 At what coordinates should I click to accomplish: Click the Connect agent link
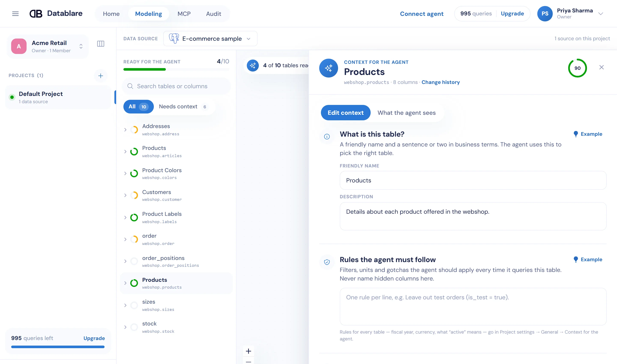tap(422, 14)
